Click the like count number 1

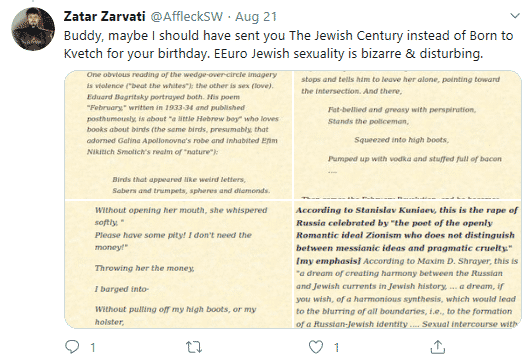[x=337, y=347]
